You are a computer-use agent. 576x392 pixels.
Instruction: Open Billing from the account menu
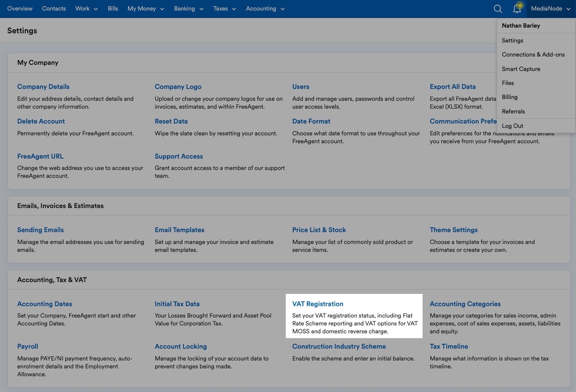(x=509, y=97)
